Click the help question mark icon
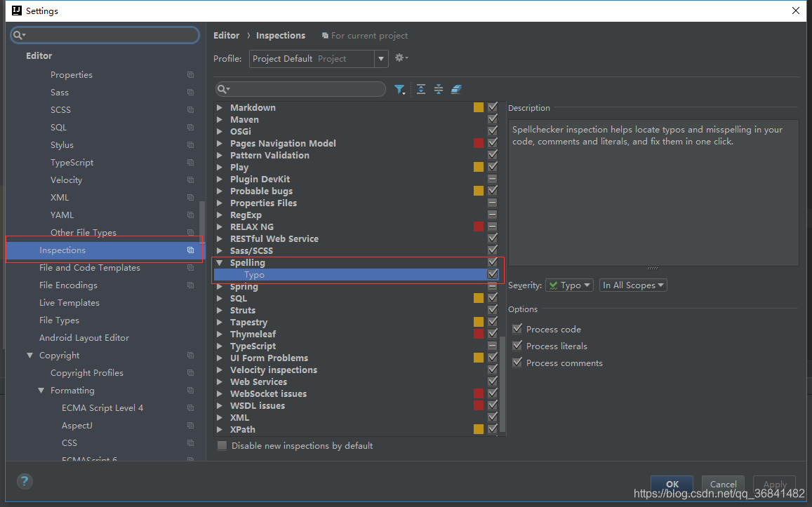Viewport: 812px width, 507px height. [x=25, y=481]
